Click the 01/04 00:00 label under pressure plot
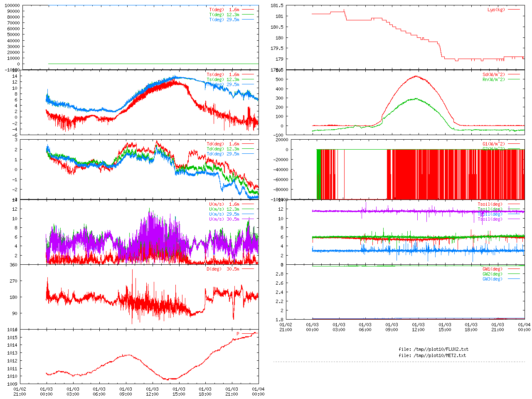The image size is (532, 399). click(x=258, y=392)
